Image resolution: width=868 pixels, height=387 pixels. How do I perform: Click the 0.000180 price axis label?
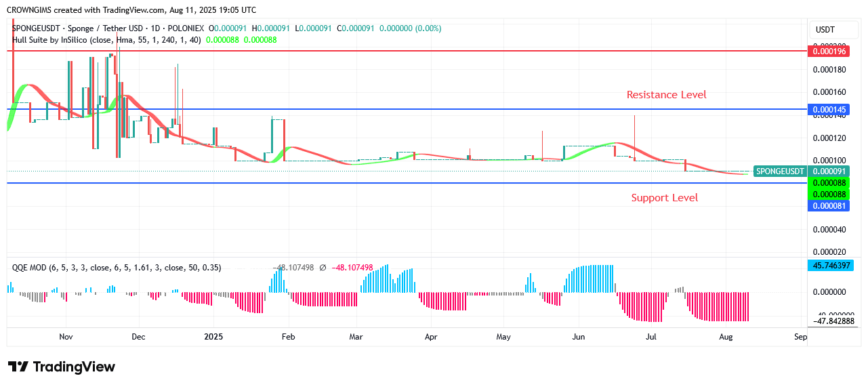click(x=830, y=70)
